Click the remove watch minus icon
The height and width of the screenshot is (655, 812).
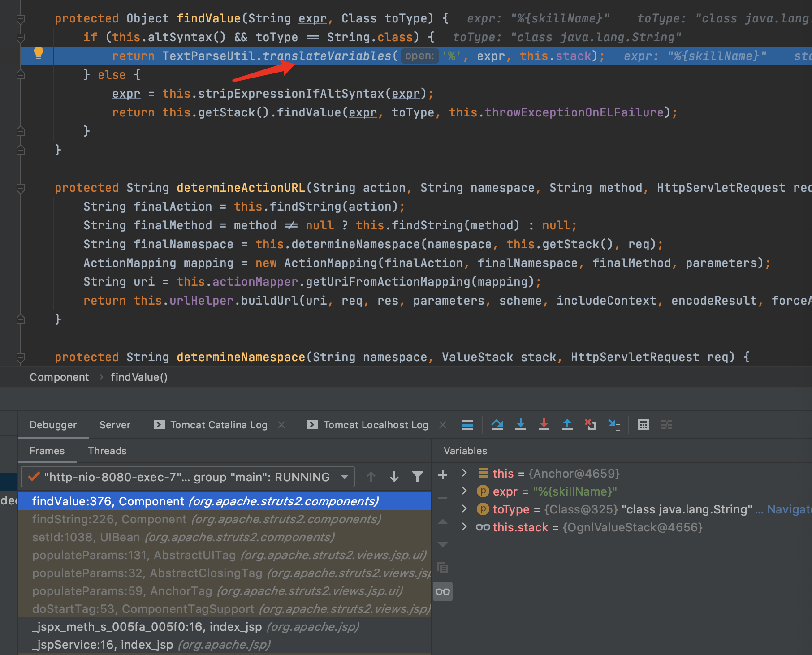coord(443,498)
